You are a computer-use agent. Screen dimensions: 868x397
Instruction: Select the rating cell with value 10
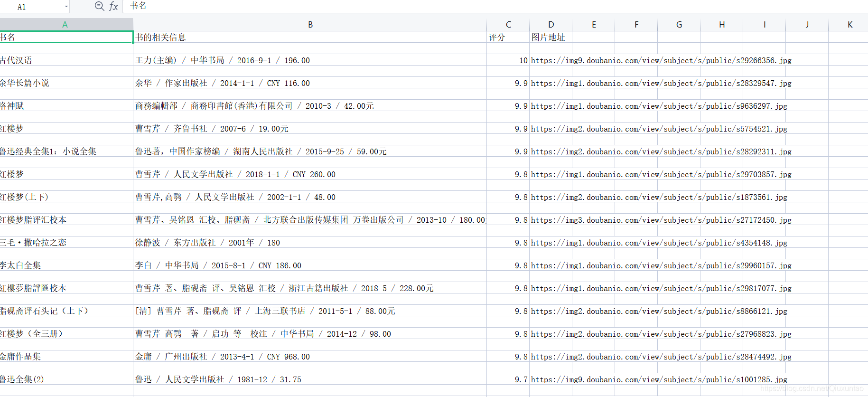pos(508,60)
